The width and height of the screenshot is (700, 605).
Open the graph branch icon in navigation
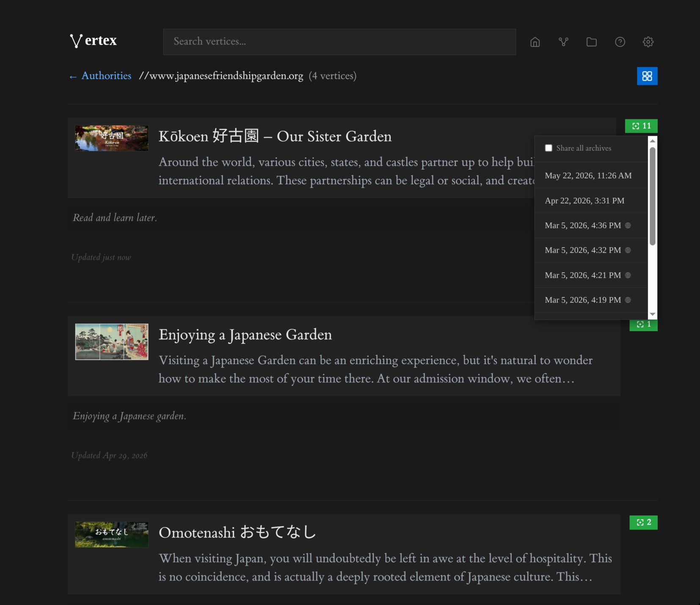pos(563,42)
